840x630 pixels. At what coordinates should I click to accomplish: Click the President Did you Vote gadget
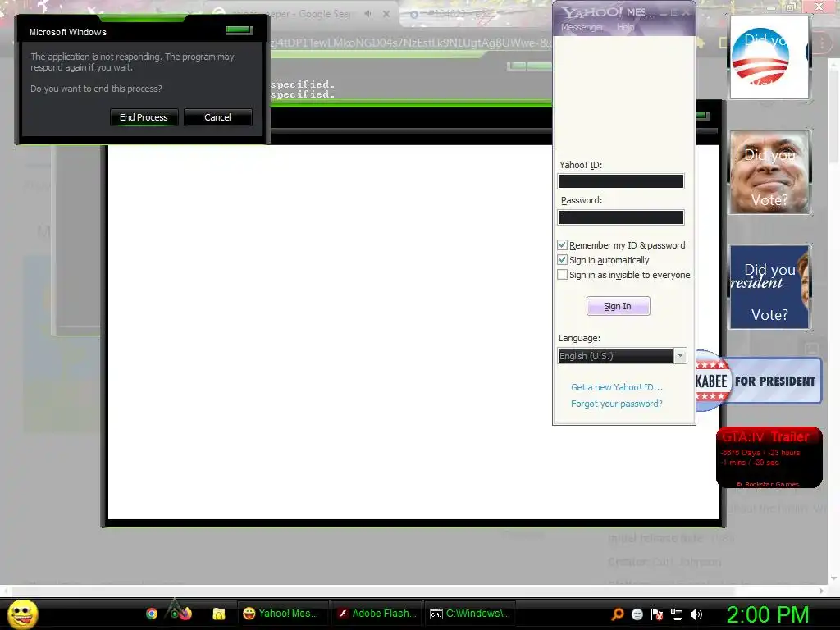(769, 287)
